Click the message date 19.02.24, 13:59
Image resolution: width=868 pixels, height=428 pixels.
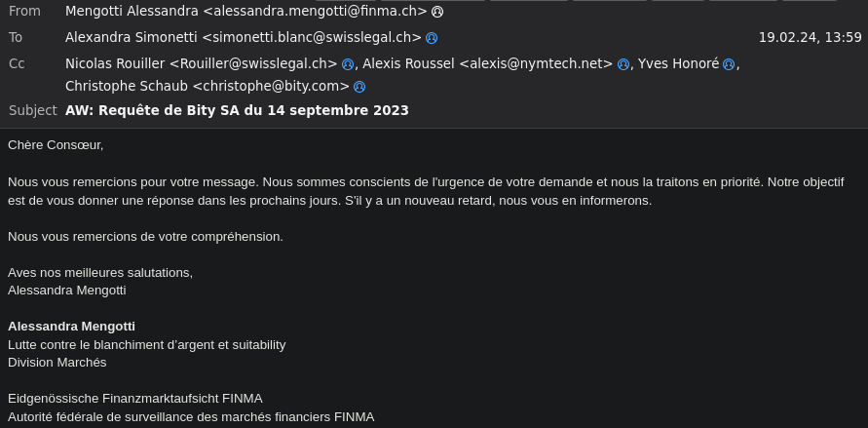810,38
